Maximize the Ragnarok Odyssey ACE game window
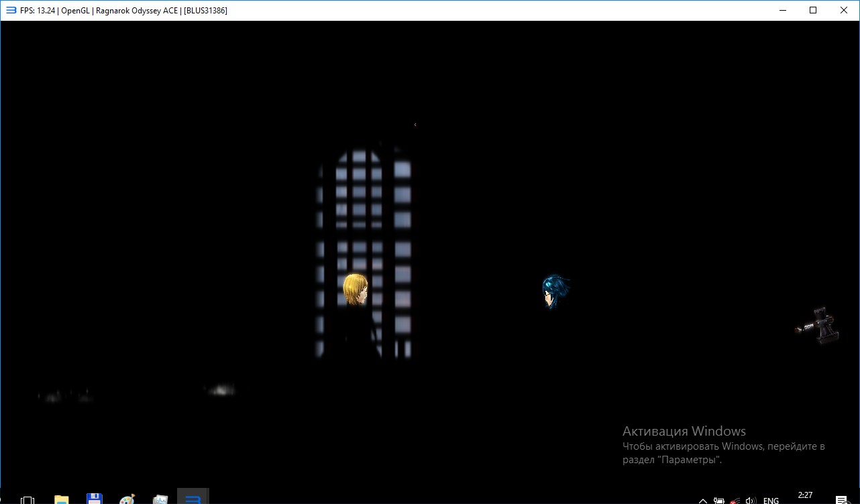This screenshot has width=860, height=504. (x=813, y=10)
